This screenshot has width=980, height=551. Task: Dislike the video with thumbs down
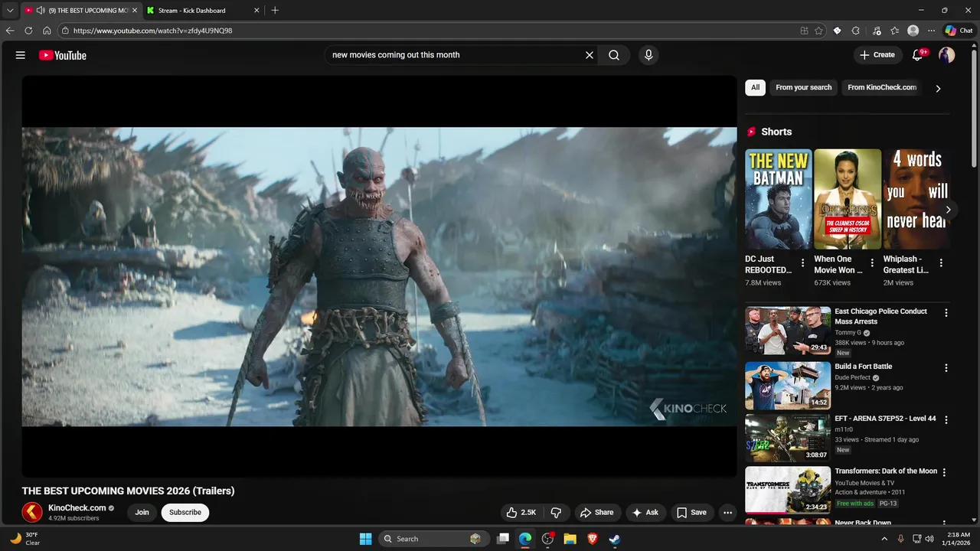[557, 513]
